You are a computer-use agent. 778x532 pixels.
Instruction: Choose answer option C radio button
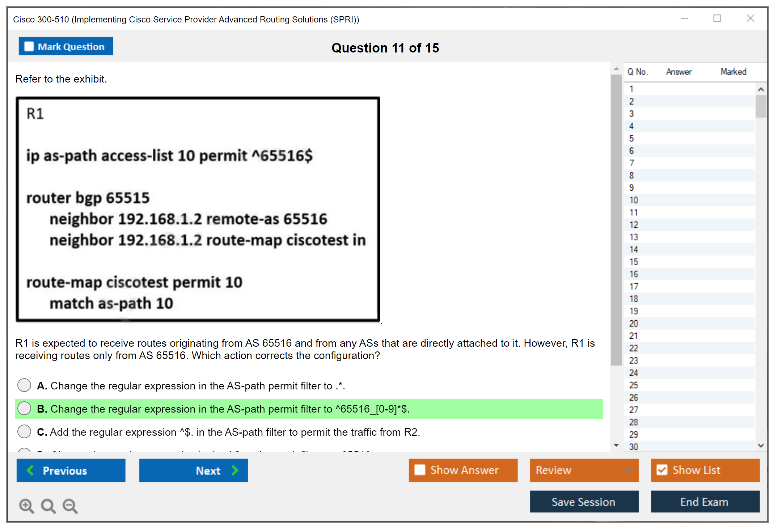pos(24,431)
